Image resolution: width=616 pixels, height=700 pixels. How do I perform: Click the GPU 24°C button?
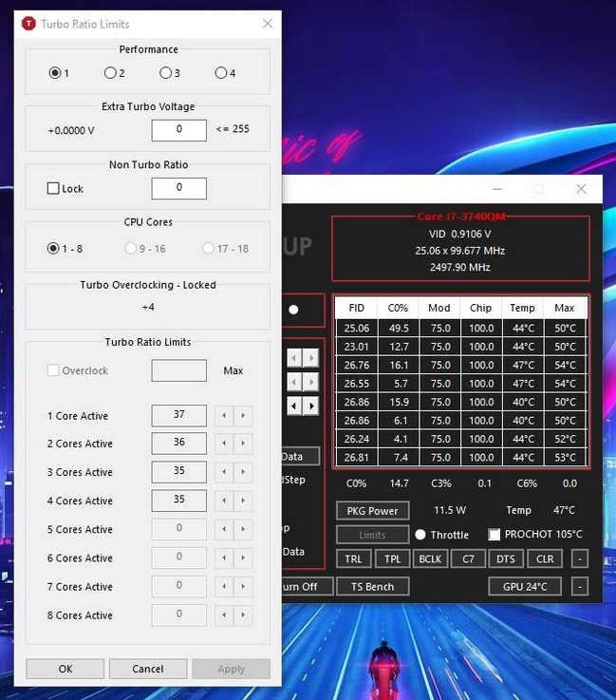pyautogui.click(x=525, y=587)
